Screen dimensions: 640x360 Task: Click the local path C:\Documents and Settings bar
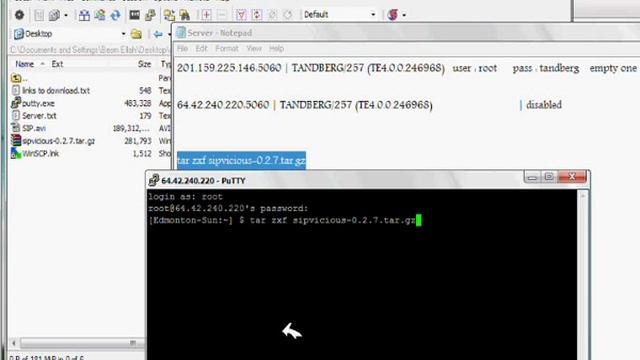point(90,50)
